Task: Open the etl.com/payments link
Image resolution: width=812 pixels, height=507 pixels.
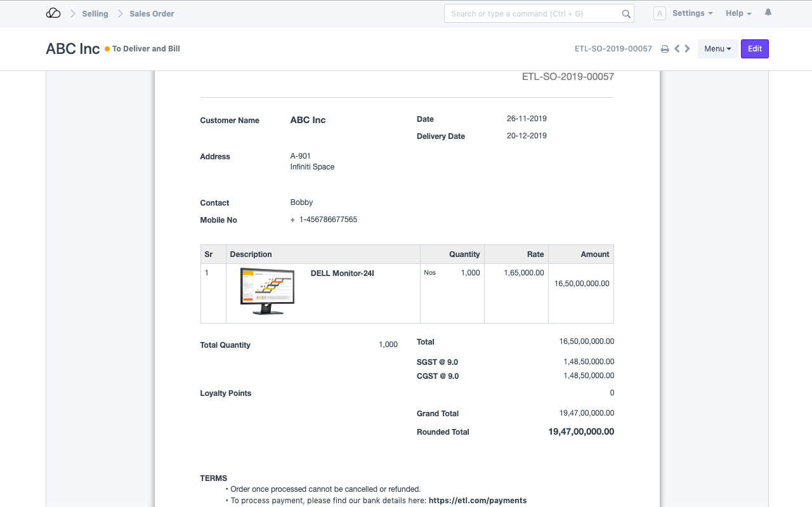Action: (477, 500)
